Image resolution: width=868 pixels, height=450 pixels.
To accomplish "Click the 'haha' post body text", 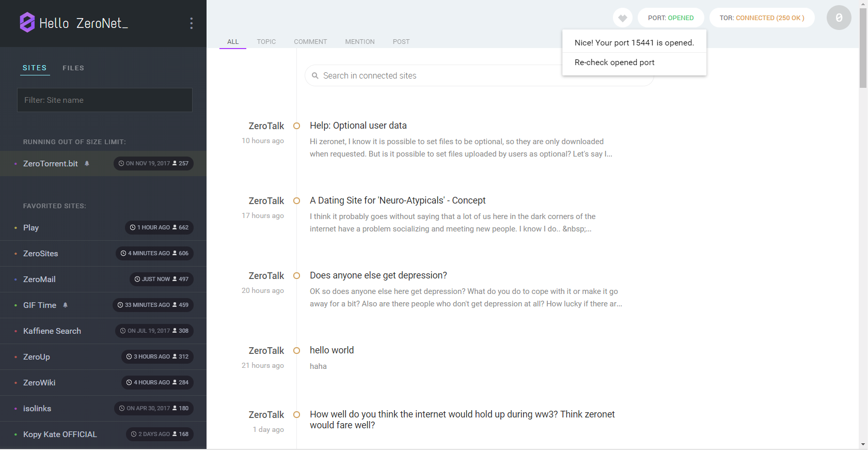I will [x=318, y=366].
